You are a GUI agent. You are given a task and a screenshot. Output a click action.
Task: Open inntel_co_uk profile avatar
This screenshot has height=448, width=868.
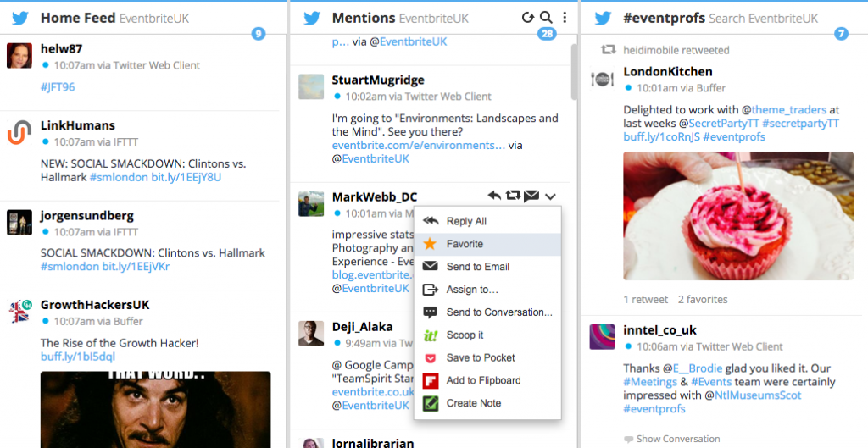coord(603,337)
